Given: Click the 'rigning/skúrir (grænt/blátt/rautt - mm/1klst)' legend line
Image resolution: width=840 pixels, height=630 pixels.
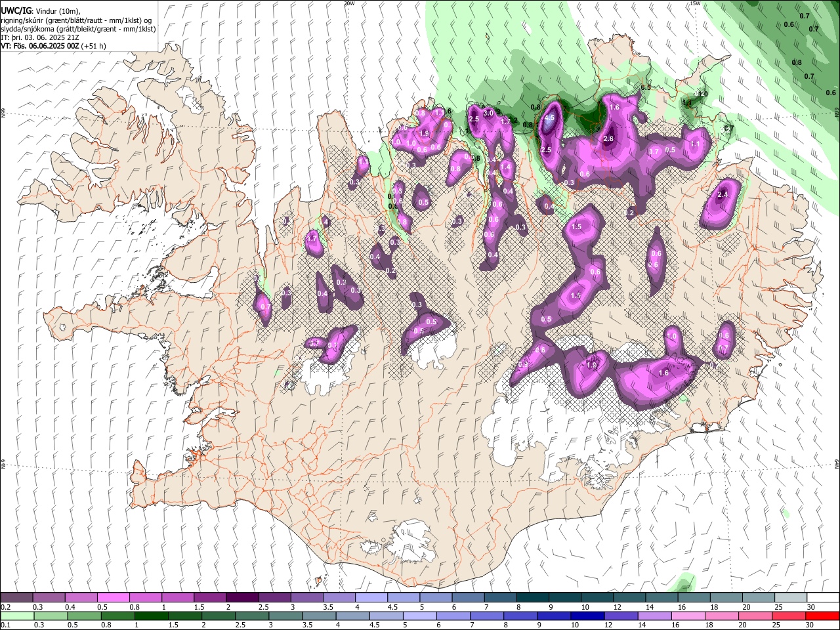Looking at the screenshot, I should pos(76,20).
